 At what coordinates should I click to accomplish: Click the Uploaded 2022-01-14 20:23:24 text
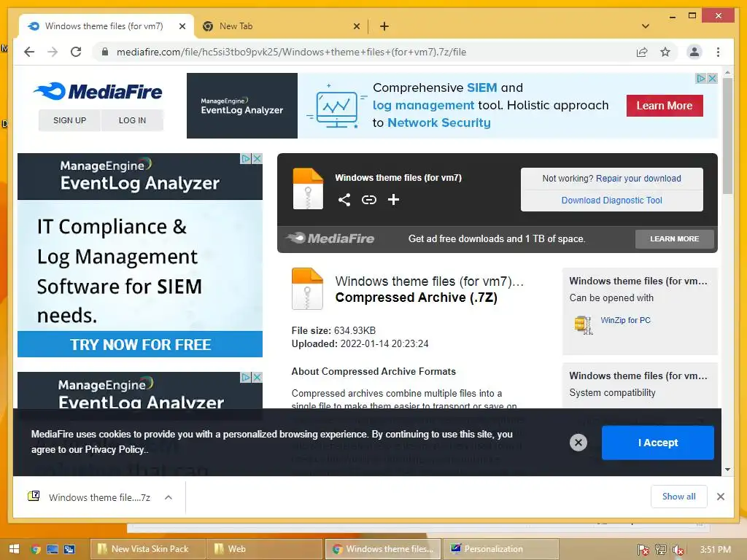pyautogui.click(x=360, y=344)
